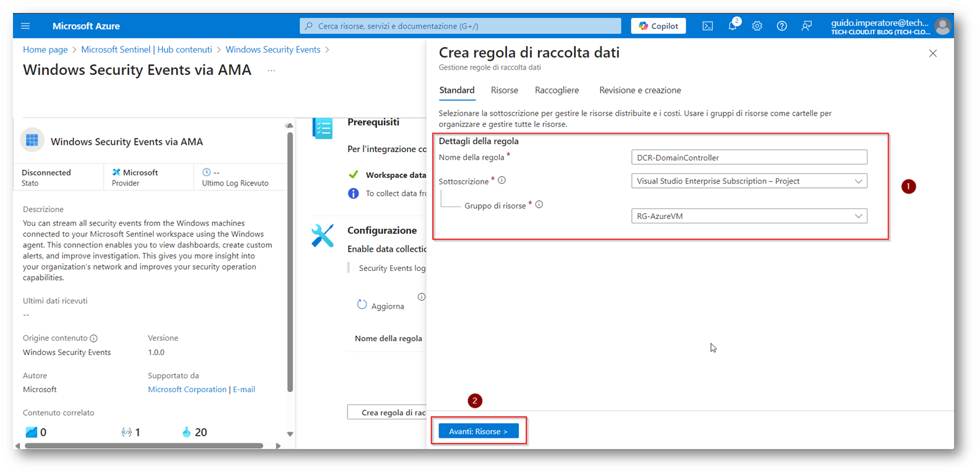Screen dimensions: 980x475
Task: Click the info icon to the right of Aggiorna
Action: pos(422,297)
